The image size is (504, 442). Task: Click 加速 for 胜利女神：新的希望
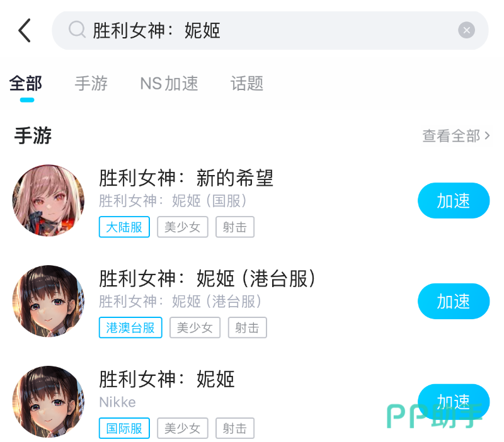pos(454,201)
